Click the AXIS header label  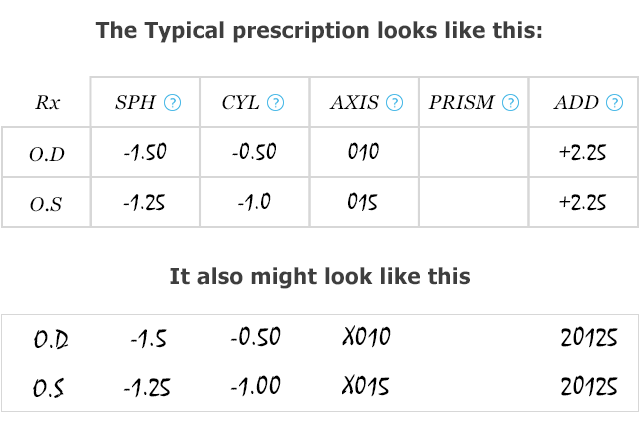click(x=355, y=102)
